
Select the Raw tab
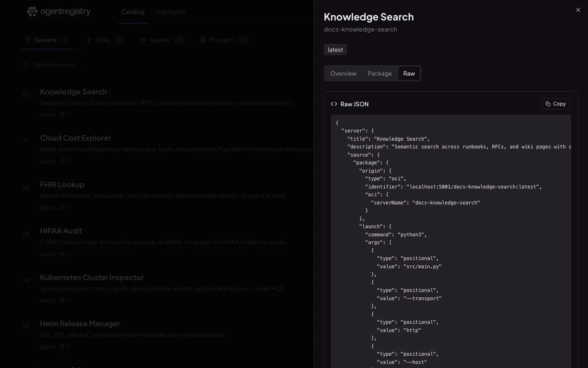[409, 73]
